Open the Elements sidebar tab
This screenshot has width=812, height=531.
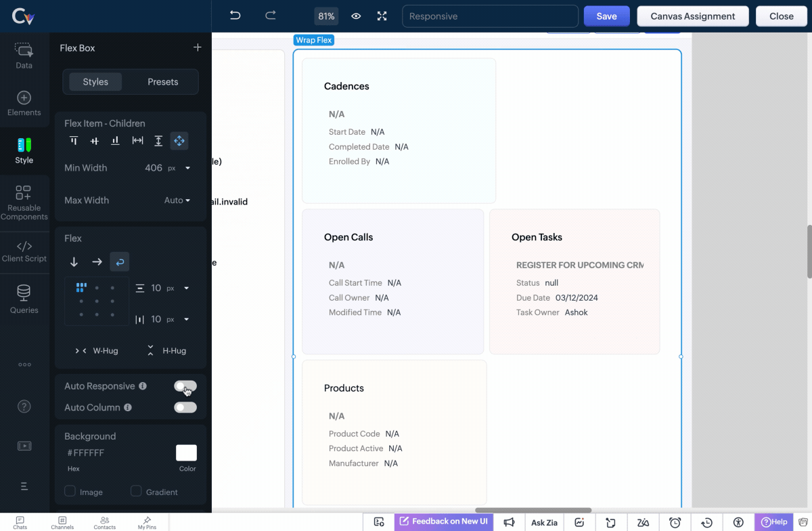pos(24,104)
